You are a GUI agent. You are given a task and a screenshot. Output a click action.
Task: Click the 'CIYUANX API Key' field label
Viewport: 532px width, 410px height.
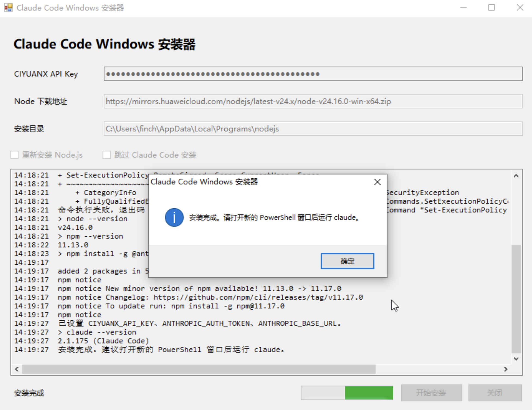(x=46, y=74)
